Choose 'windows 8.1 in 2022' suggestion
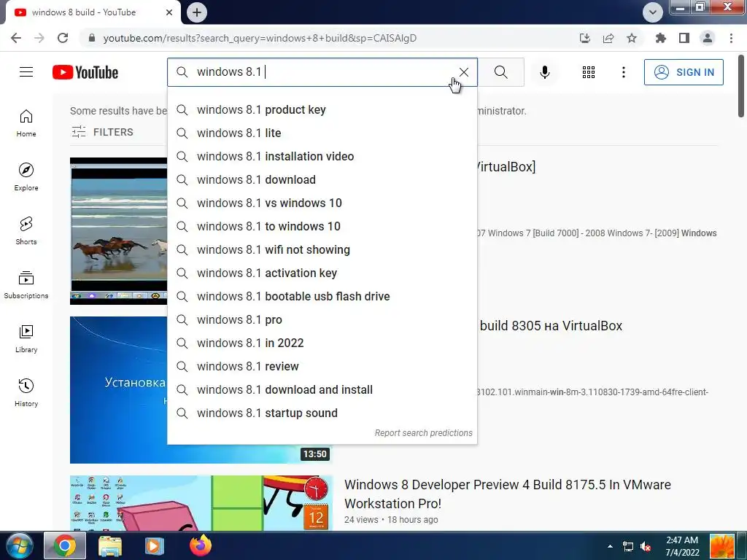Viewport: 747px width, 560px height. click(322, 343)
